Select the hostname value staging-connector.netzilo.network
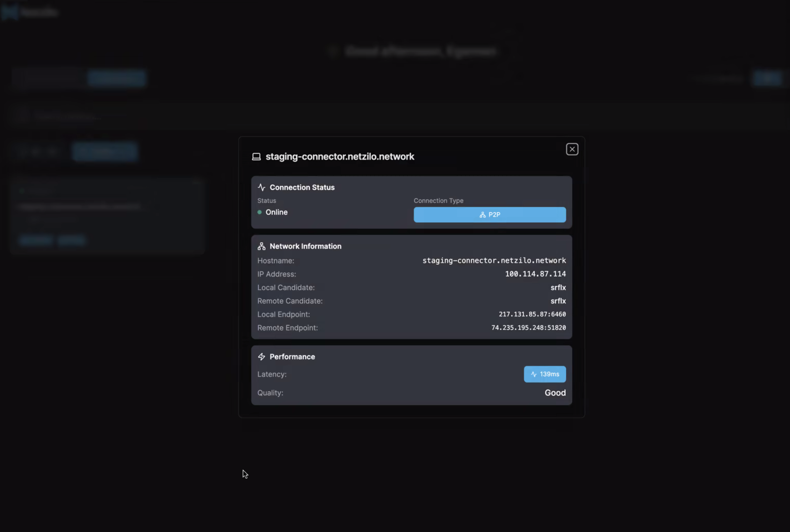The width and height of the screenshot is (790, 532). tap(494, 260)
